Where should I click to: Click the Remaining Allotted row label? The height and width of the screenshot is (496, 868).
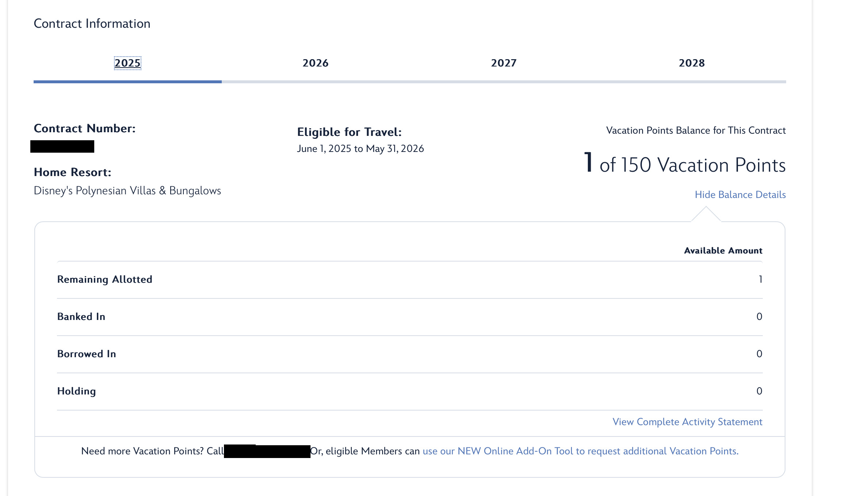coord(104,279)
